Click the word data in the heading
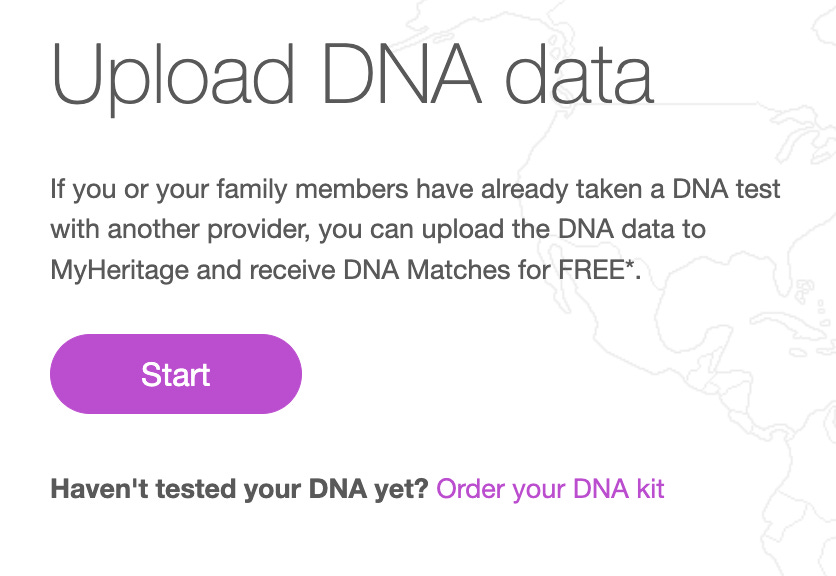This screenshot has height=576, width=836. point(579,75)
